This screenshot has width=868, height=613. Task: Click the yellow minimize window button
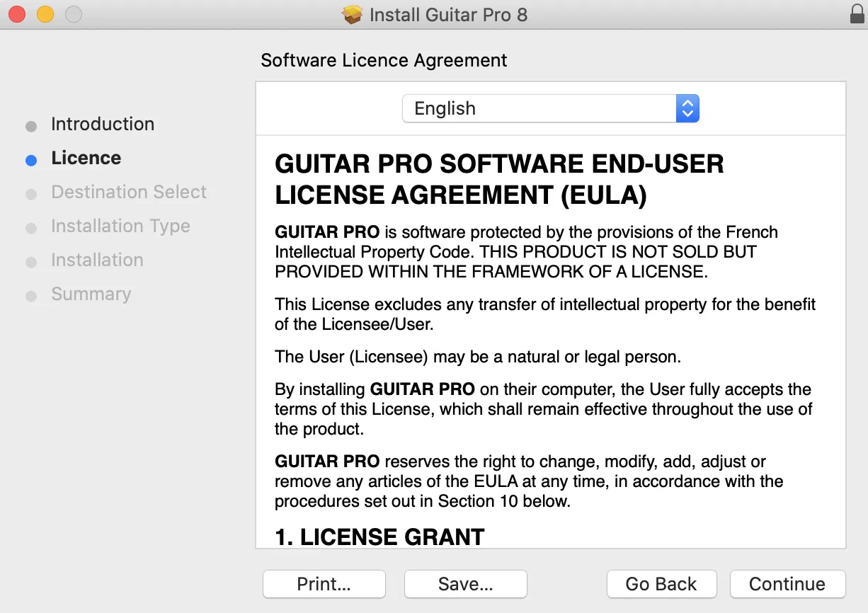point(45,14)
